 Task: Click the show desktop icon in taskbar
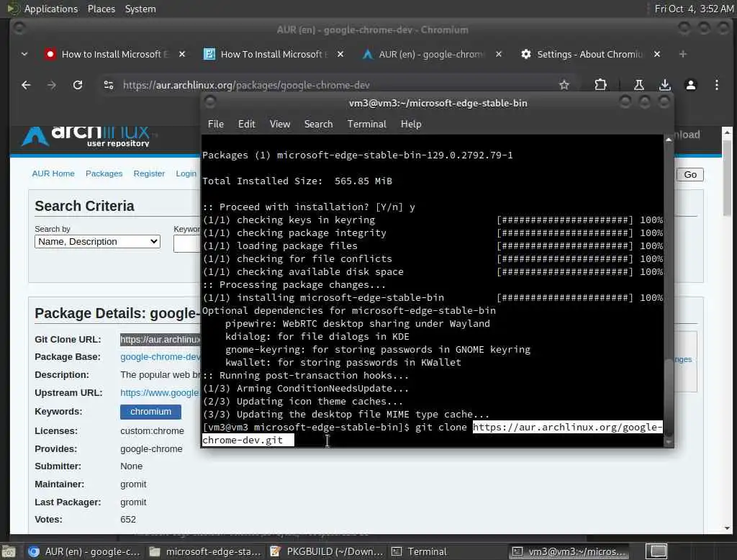pos(9,551)
